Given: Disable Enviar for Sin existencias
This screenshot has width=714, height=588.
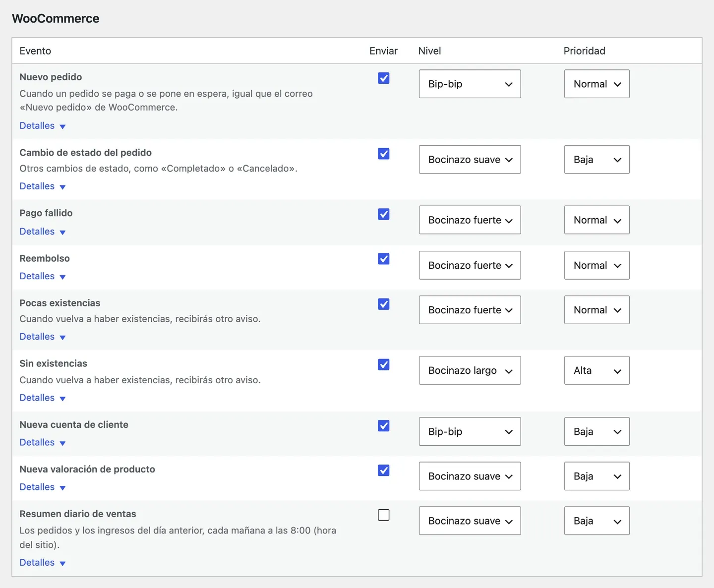Looking at the screenshot, I should pos(383,364).
